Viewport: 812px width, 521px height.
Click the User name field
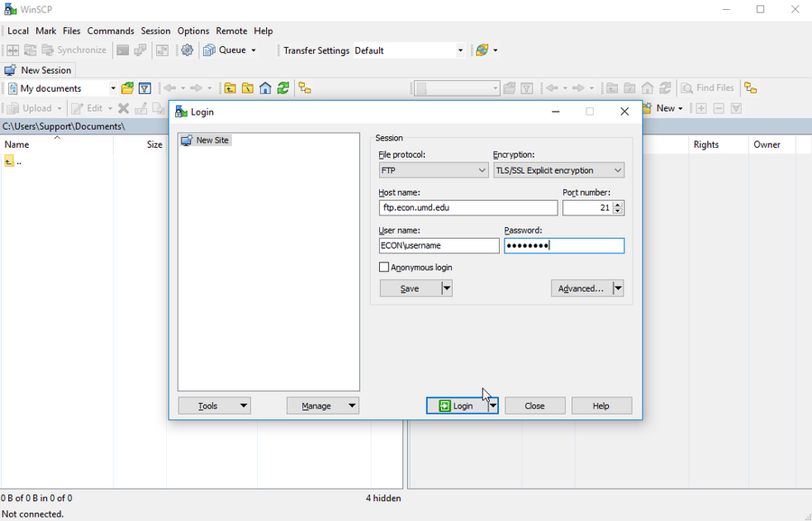pyautogui.click(x=439, y=245)
